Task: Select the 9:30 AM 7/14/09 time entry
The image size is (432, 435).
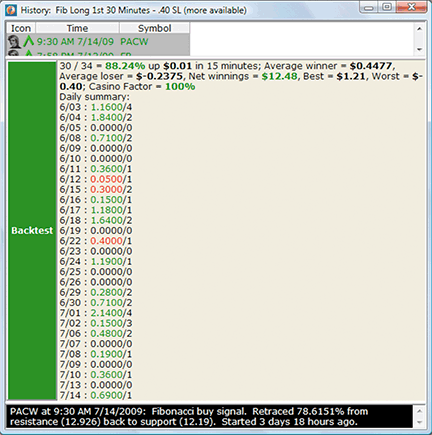Action: (x=75, y=42)
